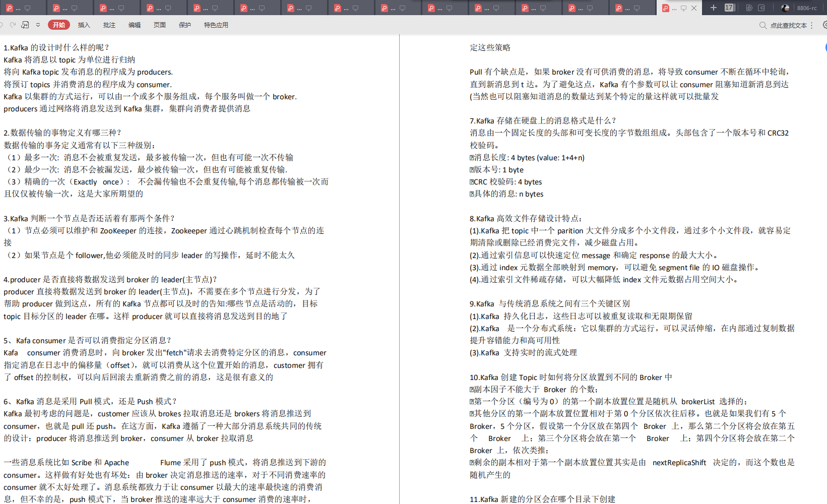Click the text "定这些策略" atop the right page
This screenshot has height=504, width=827.
[x=490, y=47]
